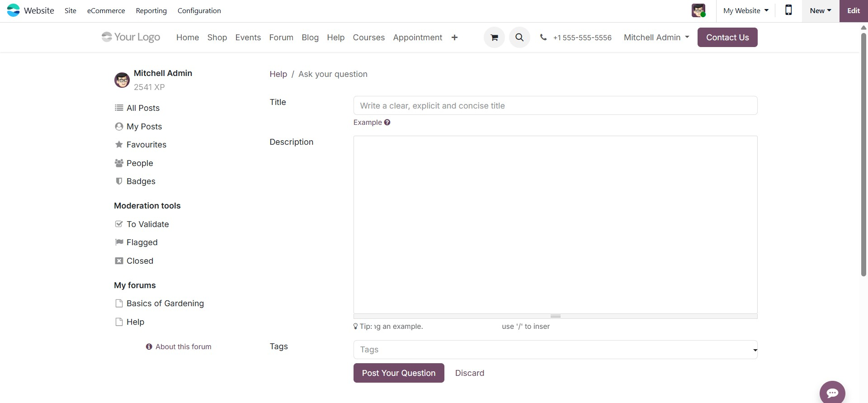868x403 pixels.
Task: Click the Discard link
Action: [x=469, y=373]
